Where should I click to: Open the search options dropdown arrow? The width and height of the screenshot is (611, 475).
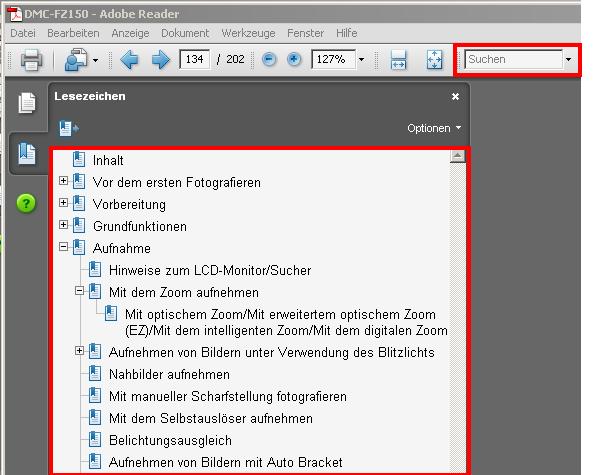569,60
